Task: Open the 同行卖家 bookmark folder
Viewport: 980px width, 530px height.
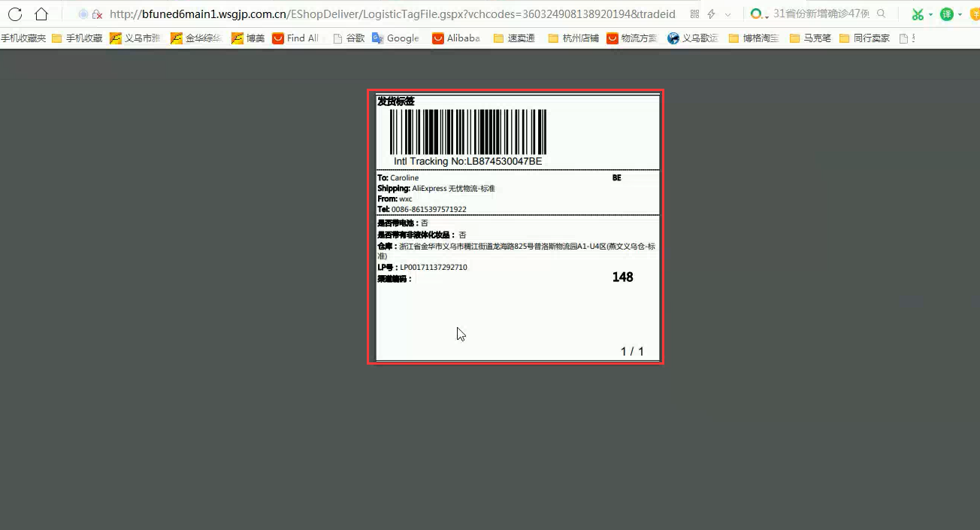Action: click(864, 38)
